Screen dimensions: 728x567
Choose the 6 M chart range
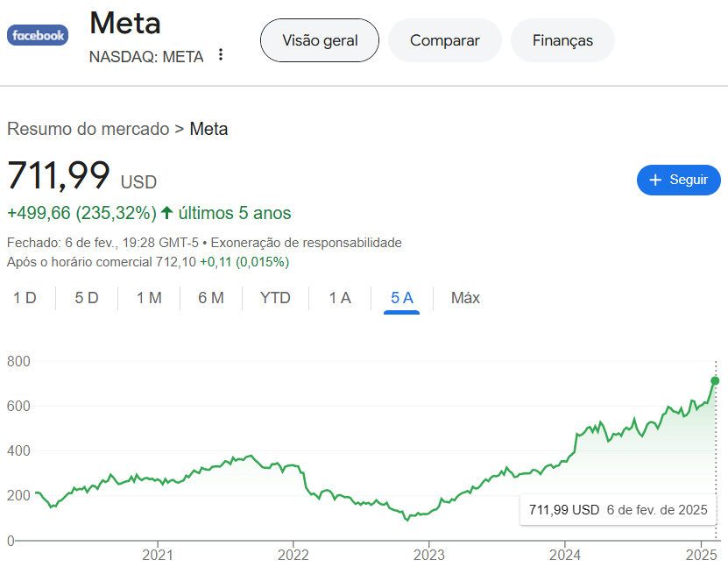pyautogui.click(x=211, y=298)
